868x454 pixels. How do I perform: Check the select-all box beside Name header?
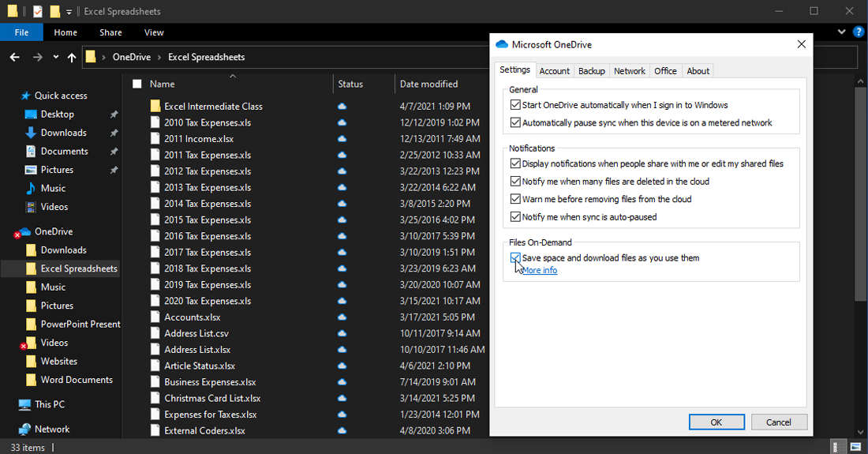[137, 84]
